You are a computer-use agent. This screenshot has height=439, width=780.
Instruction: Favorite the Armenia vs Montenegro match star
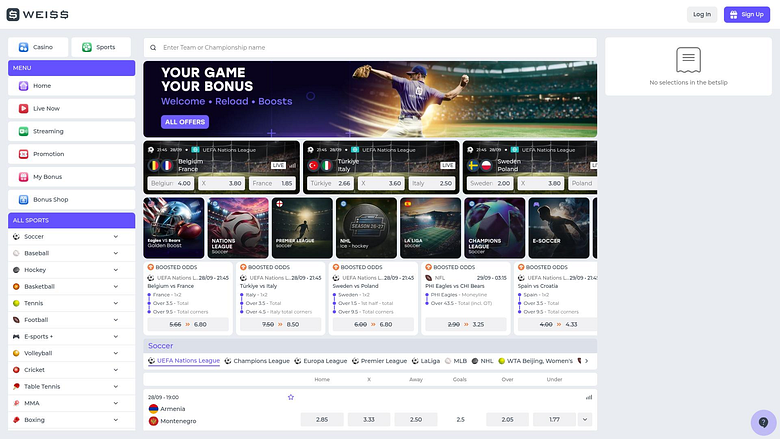coord(291,397)
